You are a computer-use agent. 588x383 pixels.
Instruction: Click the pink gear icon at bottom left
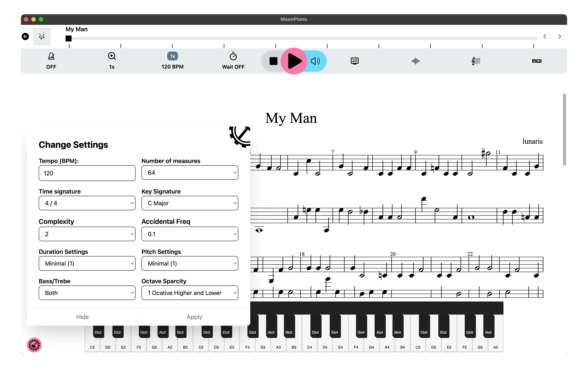coord(34,345)
